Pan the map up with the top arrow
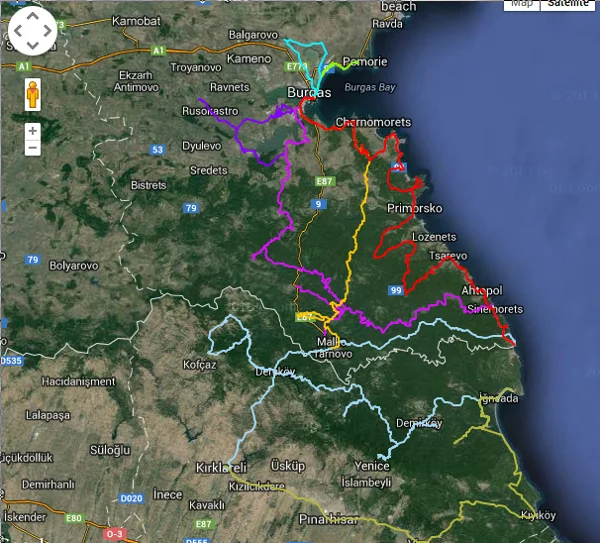The image size is (600, 543). point(32,18)
